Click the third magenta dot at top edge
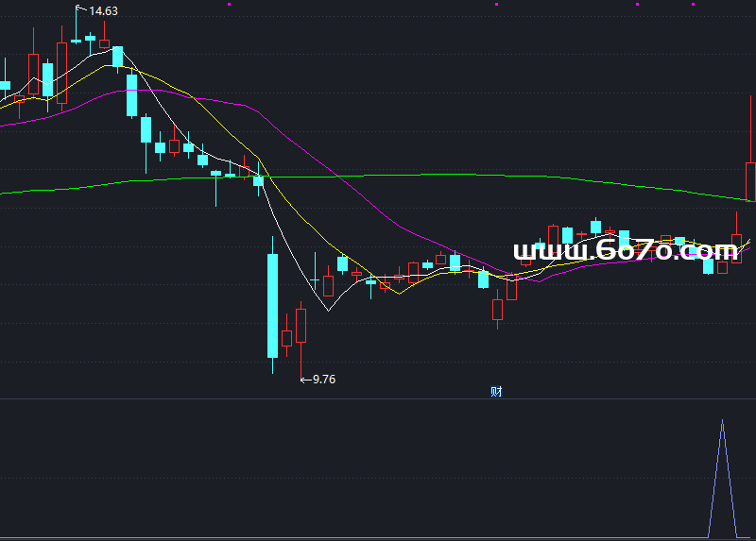The height and width of the screenshot is (541, 756). 638,3
